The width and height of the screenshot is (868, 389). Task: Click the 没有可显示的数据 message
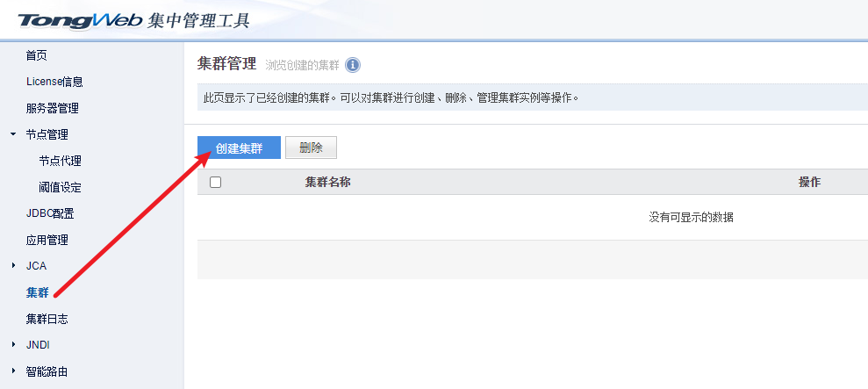click(691, 217)
